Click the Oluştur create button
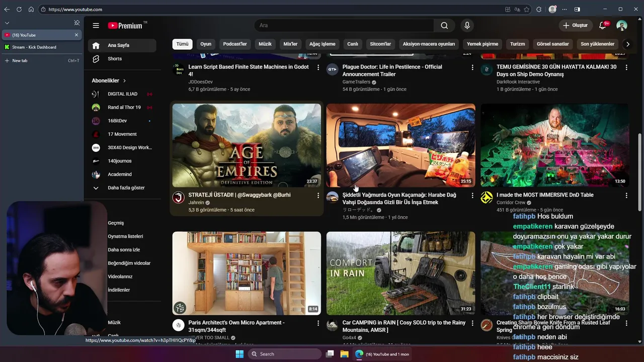 pos(575,26)
